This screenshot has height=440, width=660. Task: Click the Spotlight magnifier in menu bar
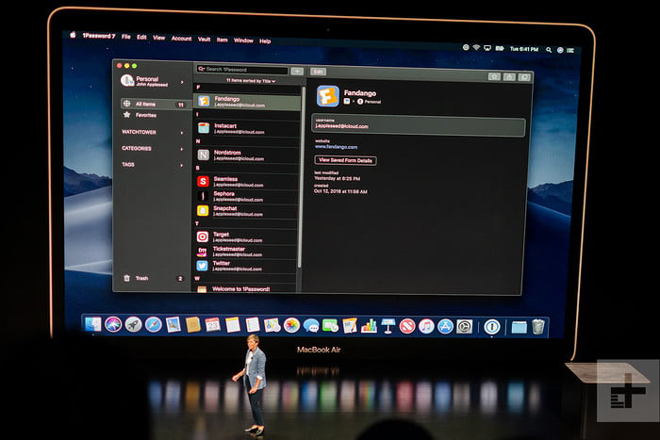[x=548, y=50]
